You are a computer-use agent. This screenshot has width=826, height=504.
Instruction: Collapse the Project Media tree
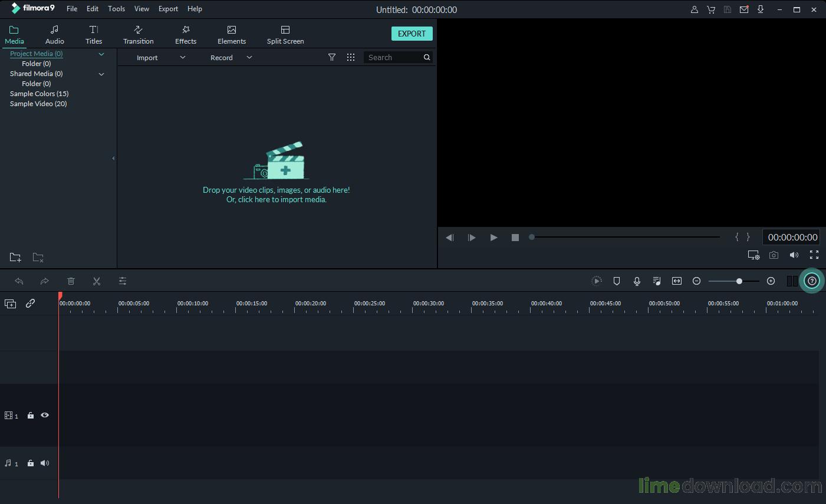click(x=101, y=54)
